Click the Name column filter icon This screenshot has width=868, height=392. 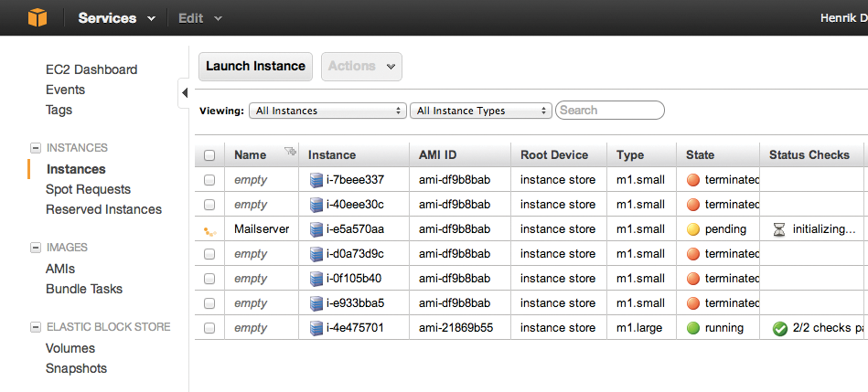[x=291, y=153]
